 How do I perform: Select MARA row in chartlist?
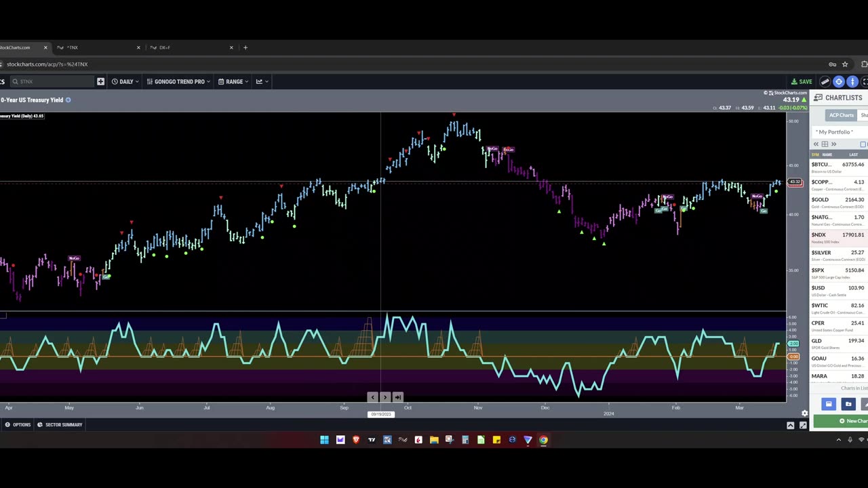(x=840, y=376)
